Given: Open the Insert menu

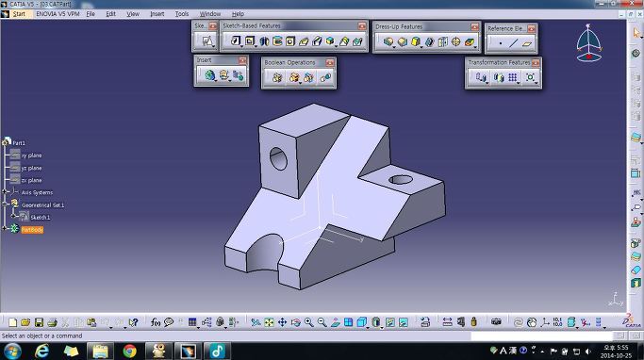Looking at the screenshot, I should tap(157, 13).
